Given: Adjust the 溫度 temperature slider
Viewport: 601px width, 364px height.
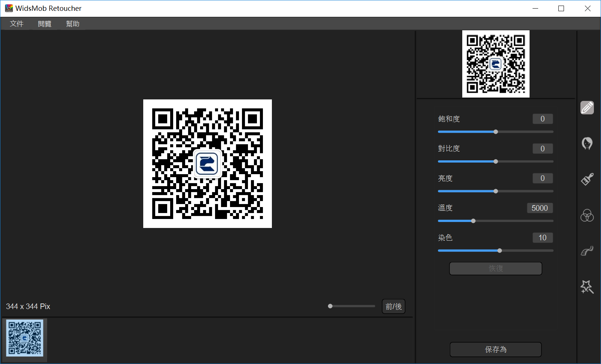Looking at the screenshot, I should click(x=496, y=221).
